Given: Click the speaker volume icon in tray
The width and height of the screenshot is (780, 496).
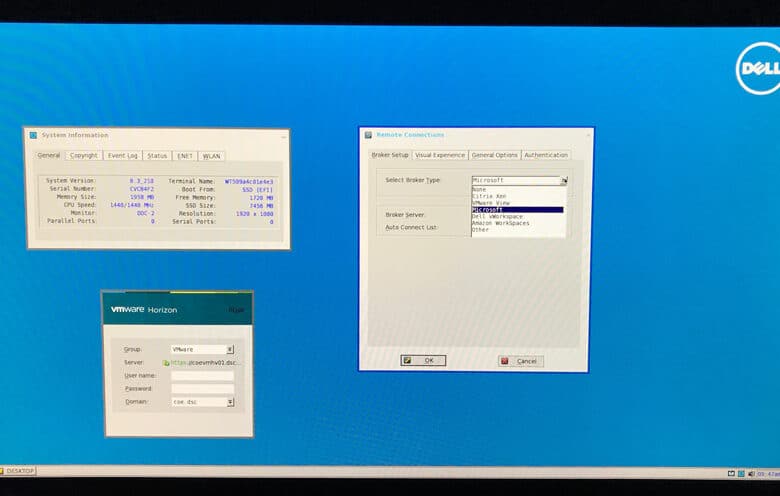Looking at the screenshot, I should pos(751,474).
